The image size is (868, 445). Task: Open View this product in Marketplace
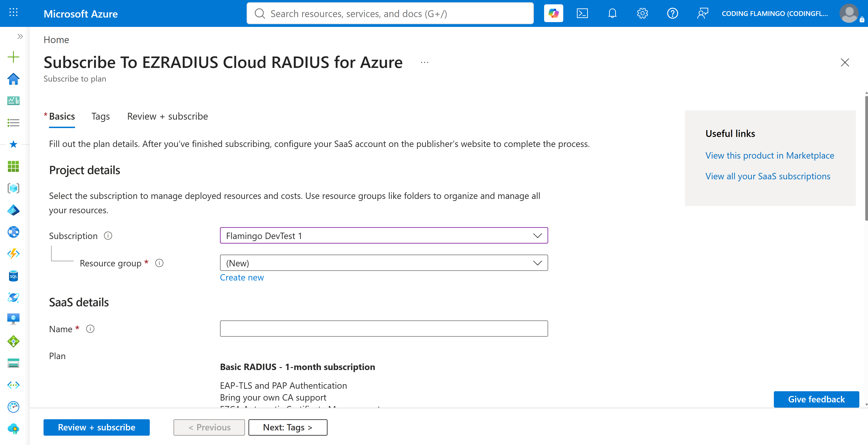click(x=770, y=156)
